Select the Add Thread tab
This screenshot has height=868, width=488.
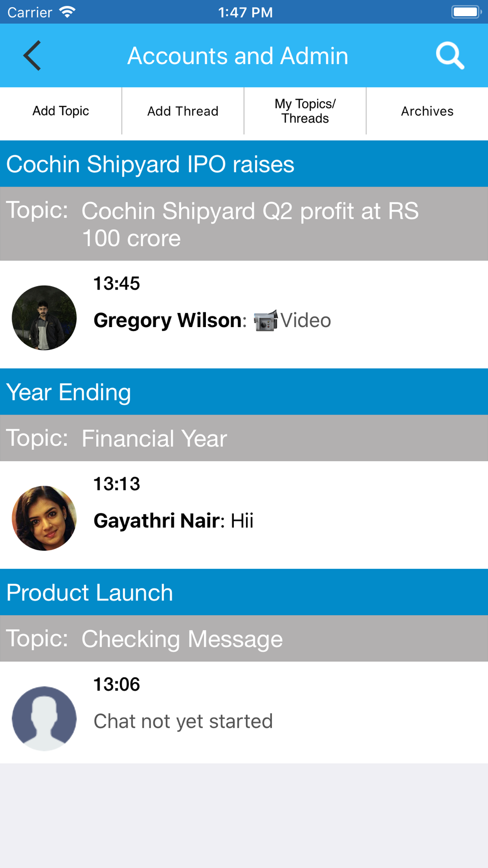[x=183, y=111]
